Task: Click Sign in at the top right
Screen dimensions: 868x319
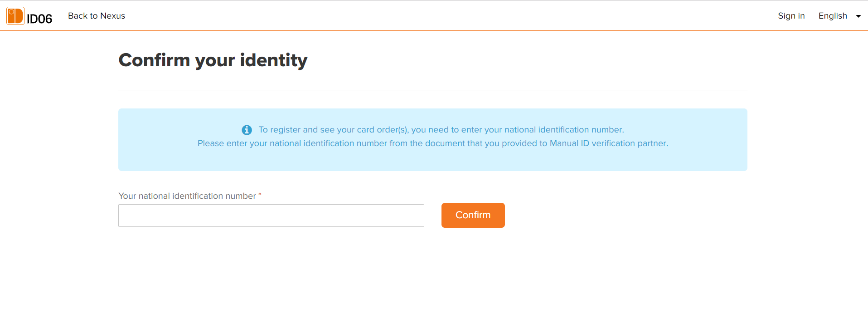Action: pos(791,16)
